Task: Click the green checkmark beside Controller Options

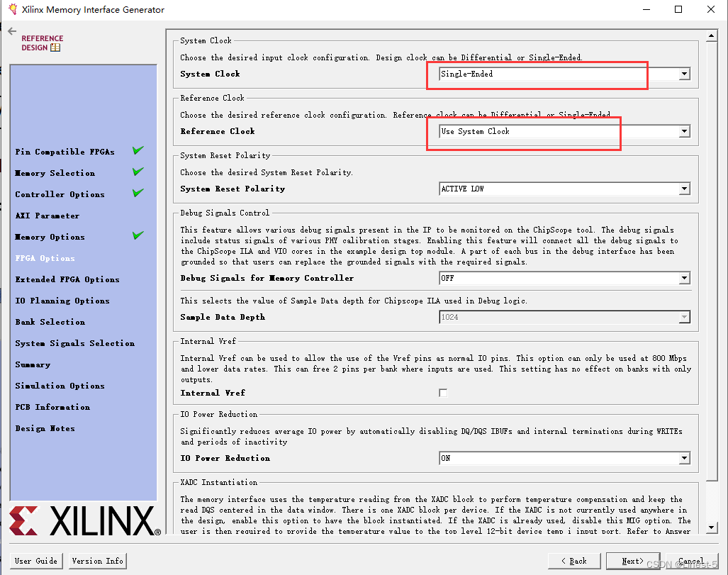Action: tap(138, 193)
